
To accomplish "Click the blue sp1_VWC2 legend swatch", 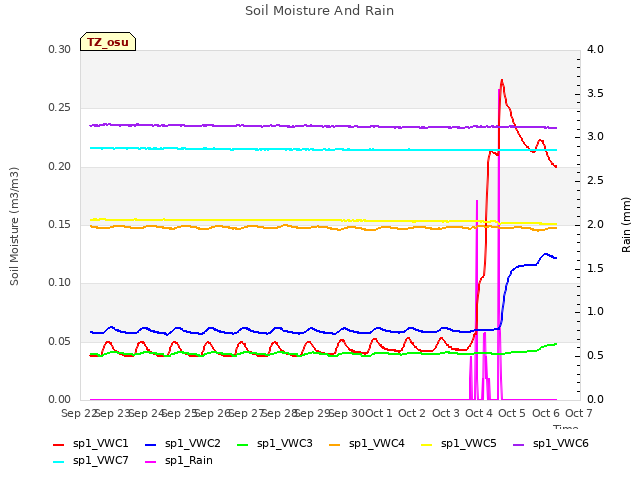I will [x=151, y=445].
